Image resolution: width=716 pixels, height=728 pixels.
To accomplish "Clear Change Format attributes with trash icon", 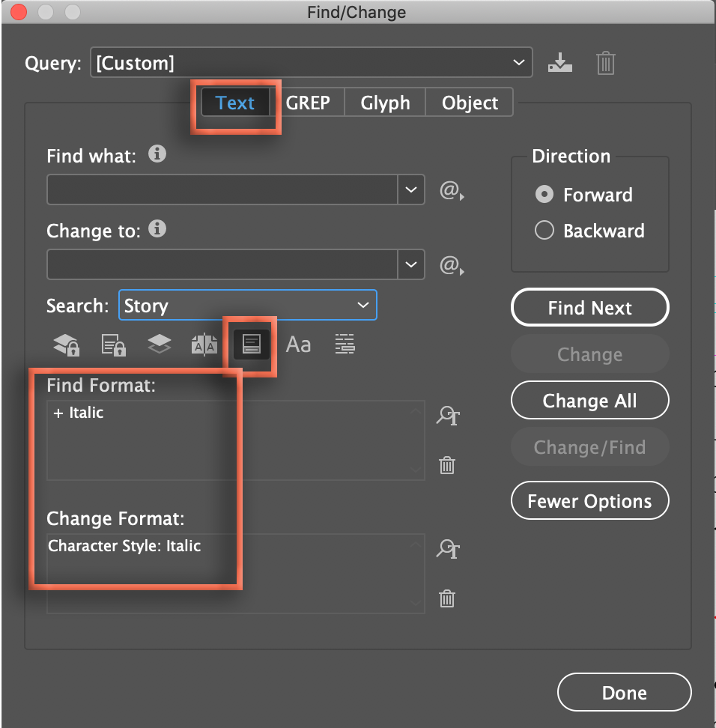I will (447, 599).
